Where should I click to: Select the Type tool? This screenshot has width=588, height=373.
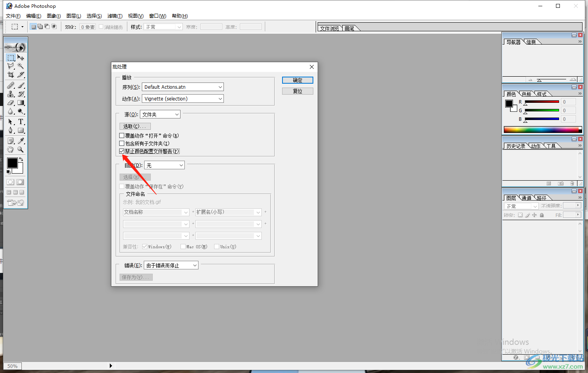pos(21,122)
